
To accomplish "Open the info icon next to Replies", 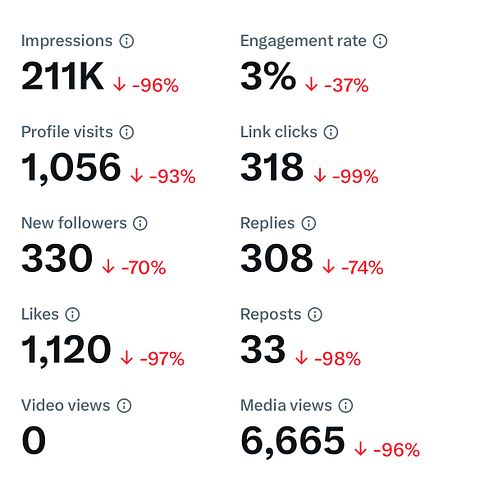I will [309, 223].
